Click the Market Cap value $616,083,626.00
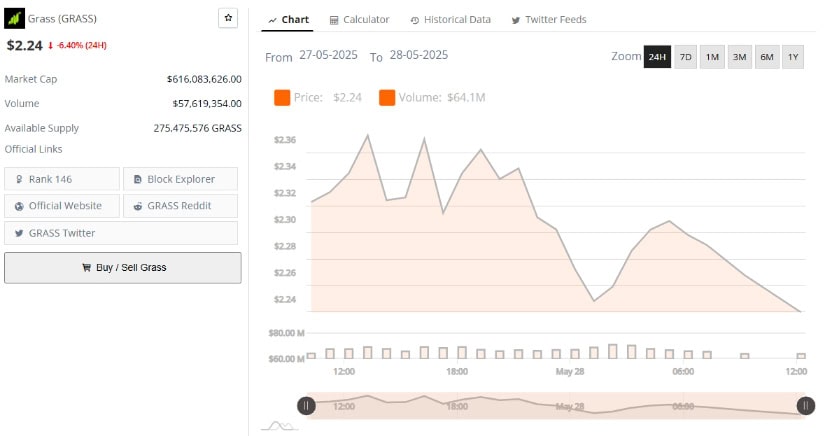 [x=204, y=79]
